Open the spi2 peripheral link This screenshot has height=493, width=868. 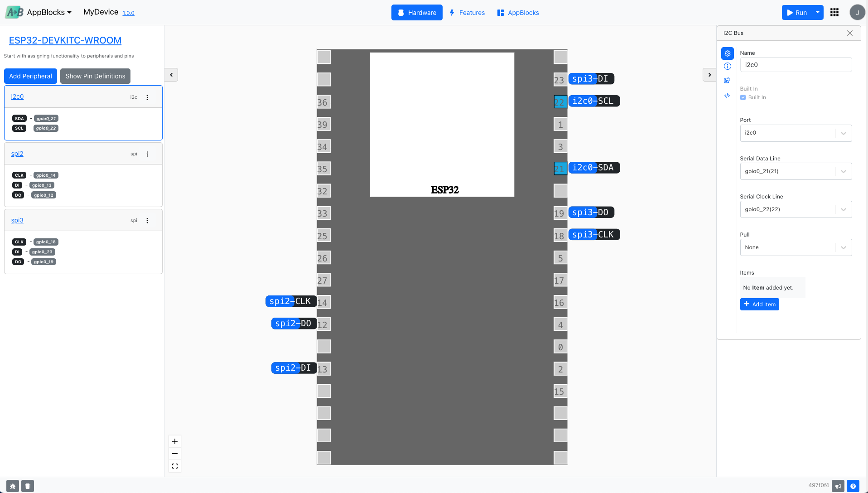point(17,154)
